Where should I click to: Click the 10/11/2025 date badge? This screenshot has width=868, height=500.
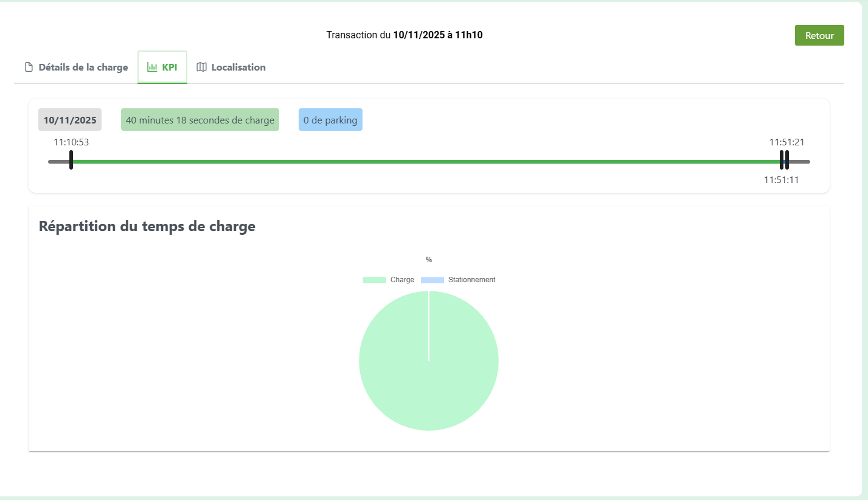tap(70, 120)
